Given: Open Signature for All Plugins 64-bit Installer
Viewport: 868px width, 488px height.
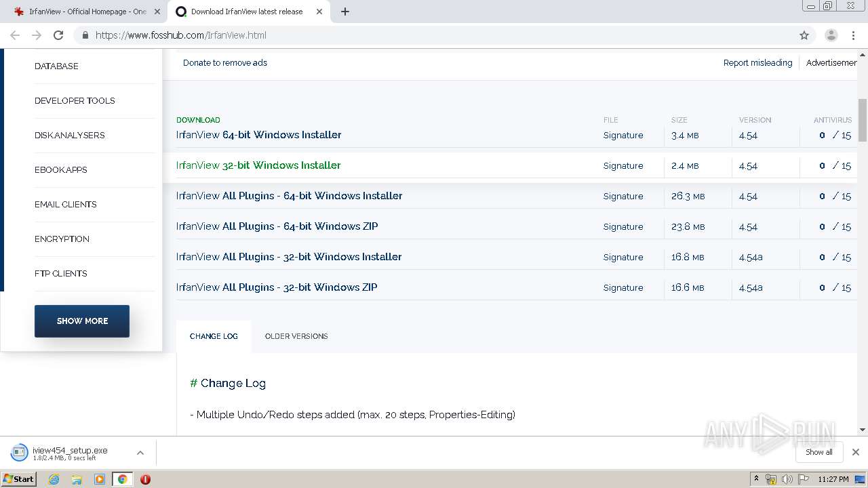Looking at the screenshot, I should coord(623,197).
